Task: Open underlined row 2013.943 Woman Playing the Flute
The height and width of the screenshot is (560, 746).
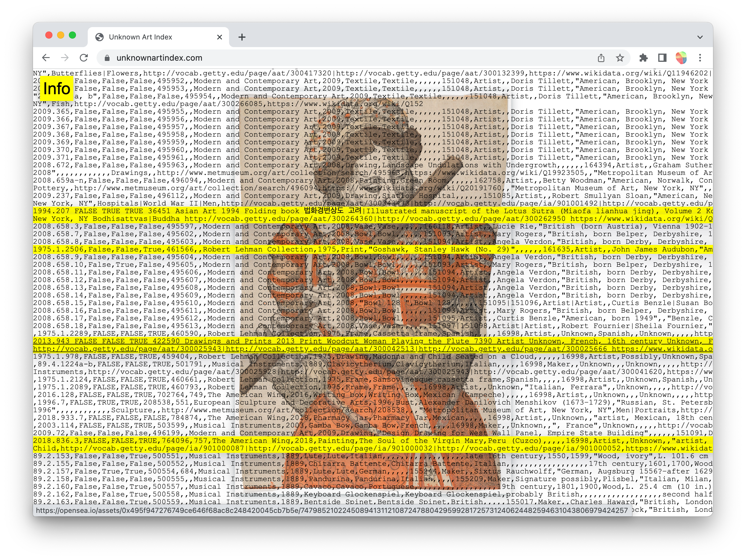Action: (373, 345)
